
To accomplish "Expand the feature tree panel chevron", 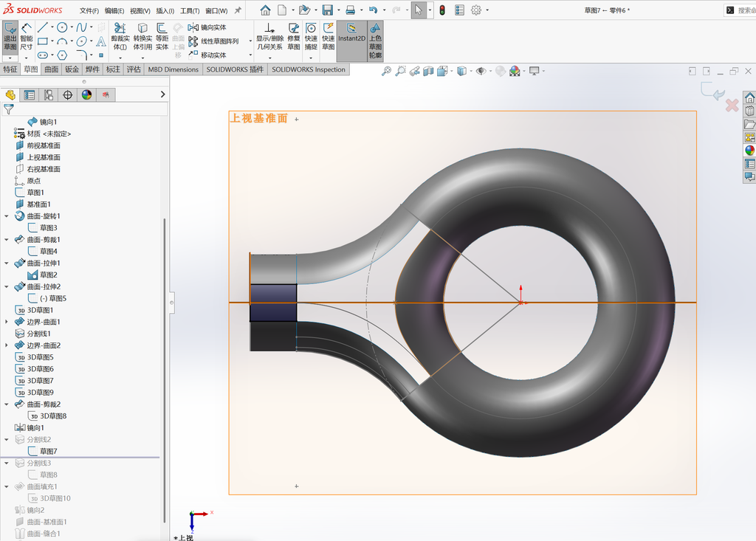I will coord(162,94).
